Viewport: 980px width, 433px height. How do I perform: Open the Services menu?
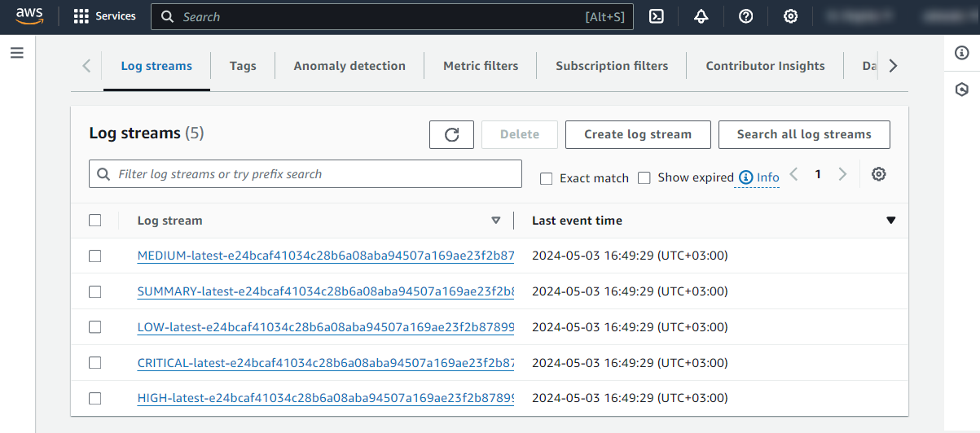(x=105, y=16)
